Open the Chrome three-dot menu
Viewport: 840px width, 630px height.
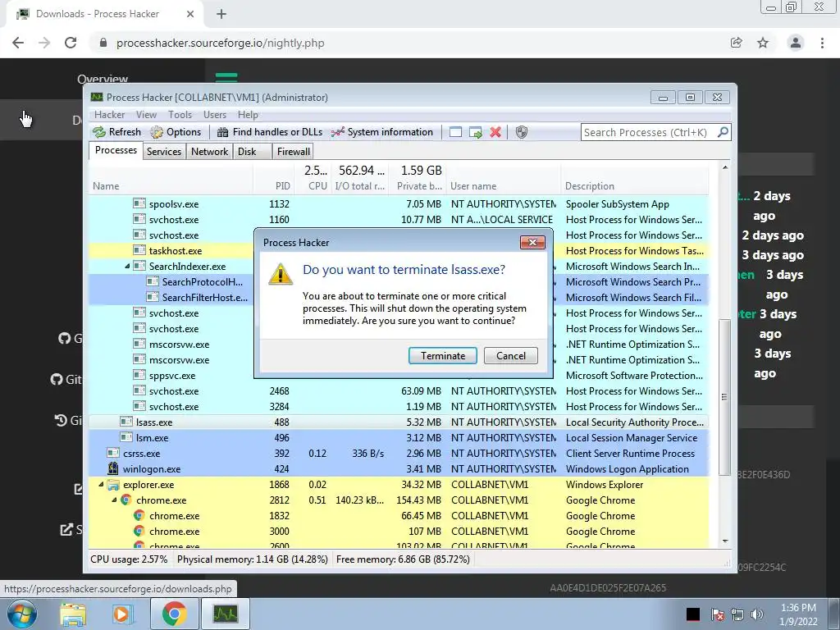[x=822, y=43]
